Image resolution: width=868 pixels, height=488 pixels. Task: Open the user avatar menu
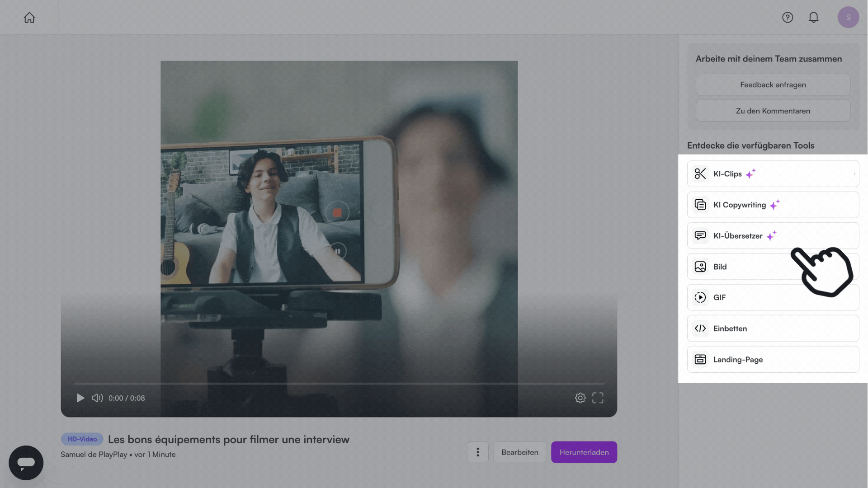pyautogui.click(x=848, y=17)
